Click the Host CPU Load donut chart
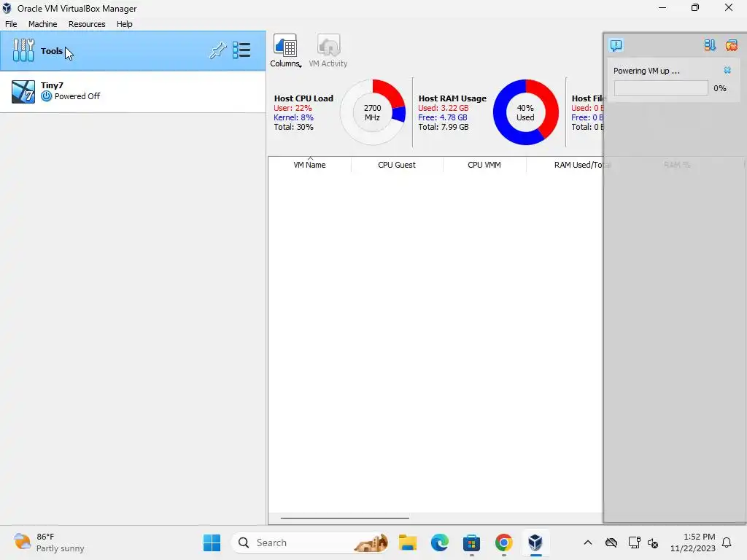747x560 pixels. pyautogui.click(x=373, y=112)
